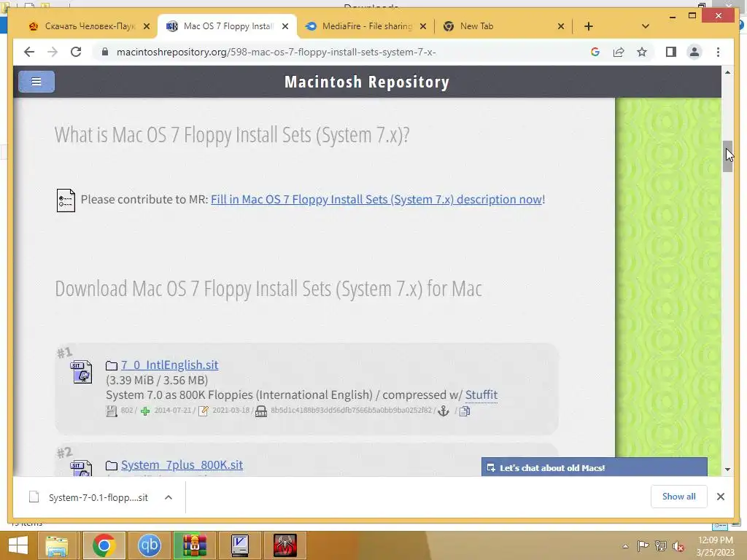View site security lock info
The image size is (747, 560).
(105, 52)
